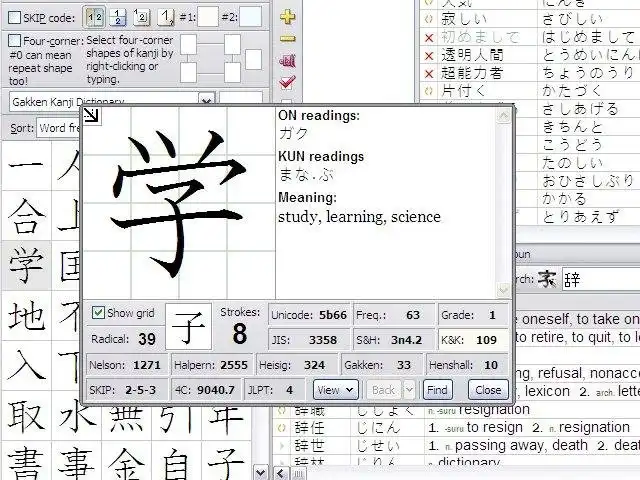This screenshot has height=480, width=640.
Task: Click the K&K 109 field
Action: click(473, 340)
